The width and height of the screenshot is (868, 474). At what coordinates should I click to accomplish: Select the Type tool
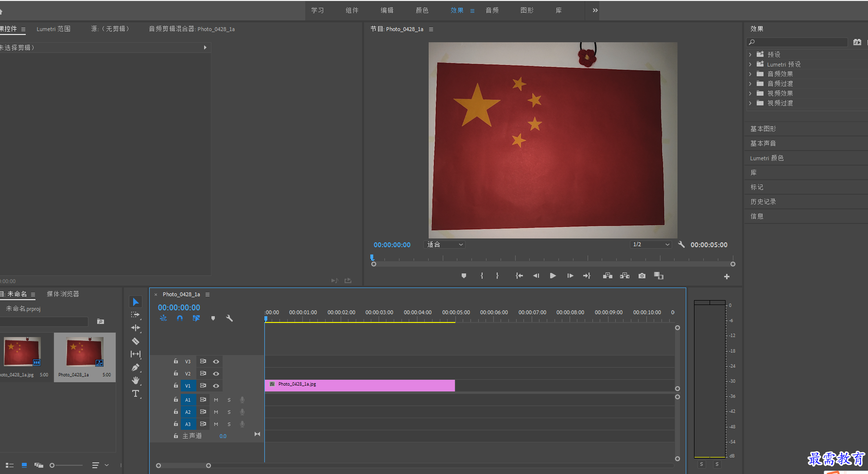point(136,393)
